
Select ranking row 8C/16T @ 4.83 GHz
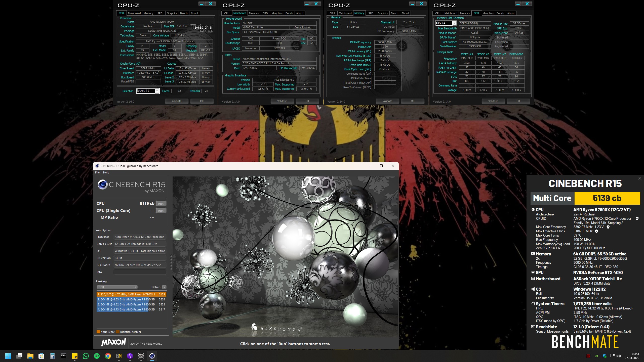131,299
